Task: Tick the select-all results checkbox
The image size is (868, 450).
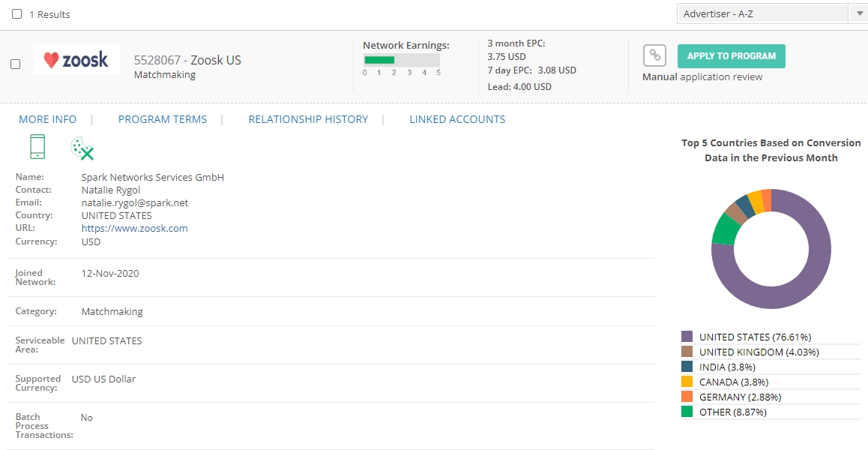Action: 17,13
